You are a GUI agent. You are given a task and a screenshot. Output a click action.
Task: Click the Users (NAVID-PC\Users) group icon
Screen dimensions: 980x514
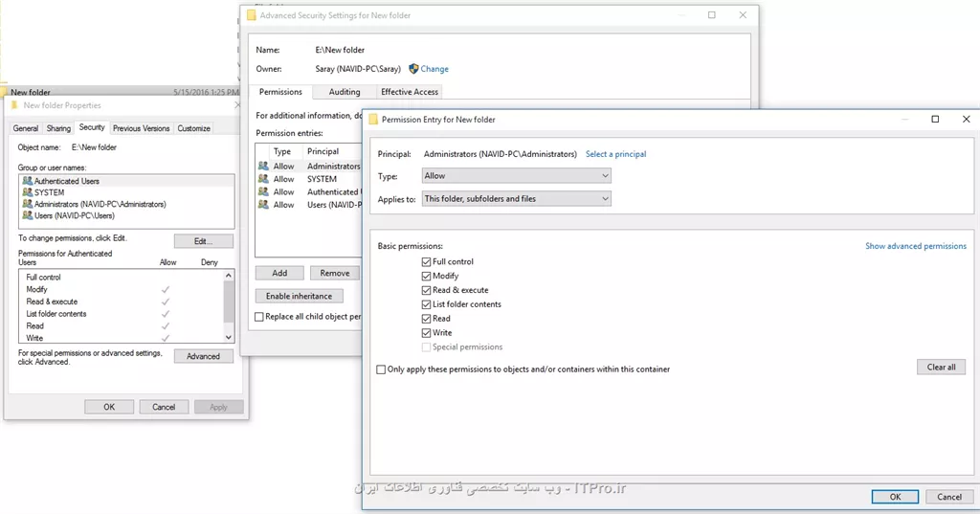point(27,215)
